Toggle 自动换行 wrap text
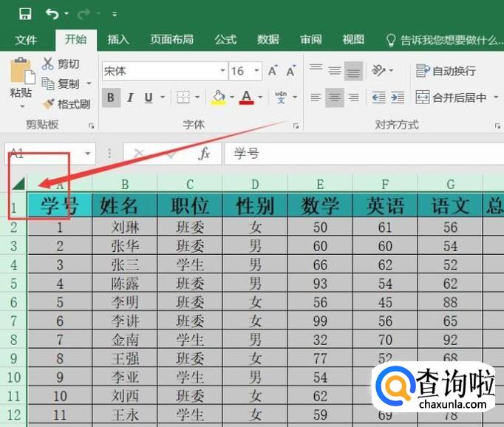Image resolution: width=504 pixels, height=427 pixels. (446, 71)
